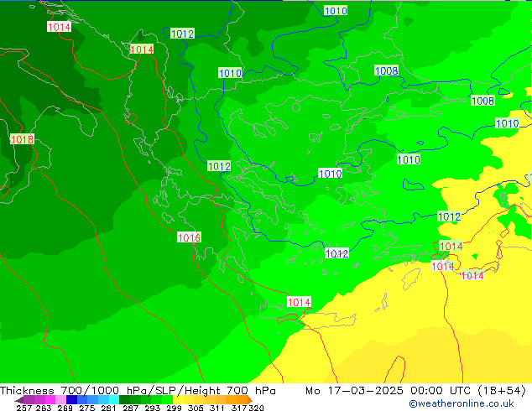Click the legend value 281
532x411 pixels.
(108, 408)
